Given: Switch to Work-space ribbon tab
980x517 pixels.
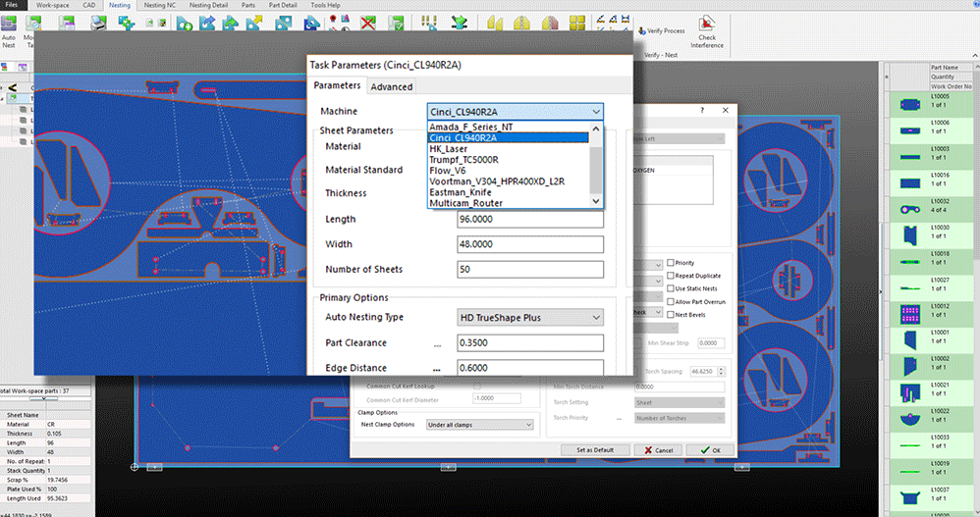Looking at the screenshot, I should pos(52,5).
